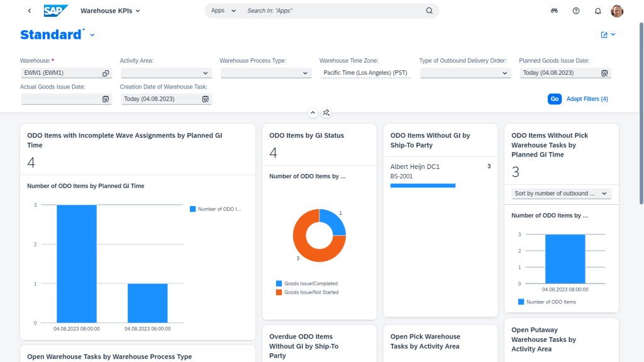Click the back navigation arrow
The width and height of the screenshot is (644, 362).
pos(29,11)
